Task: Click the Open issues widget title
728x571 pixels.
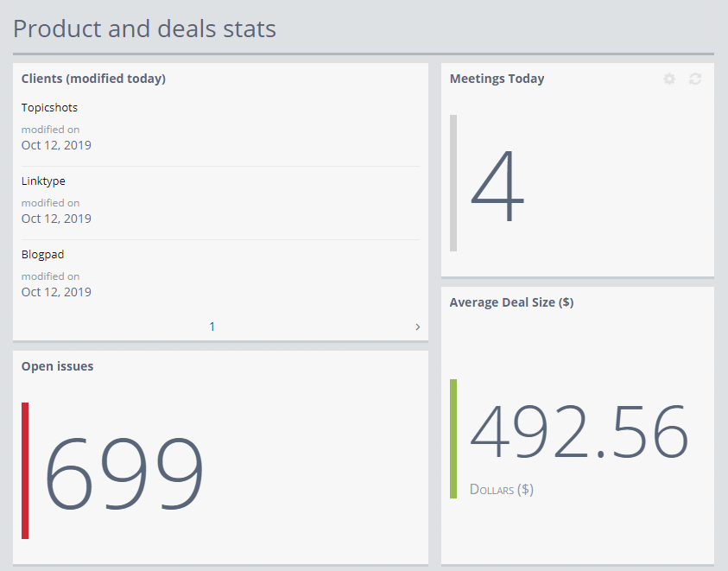Action: [x=57, y=366]
